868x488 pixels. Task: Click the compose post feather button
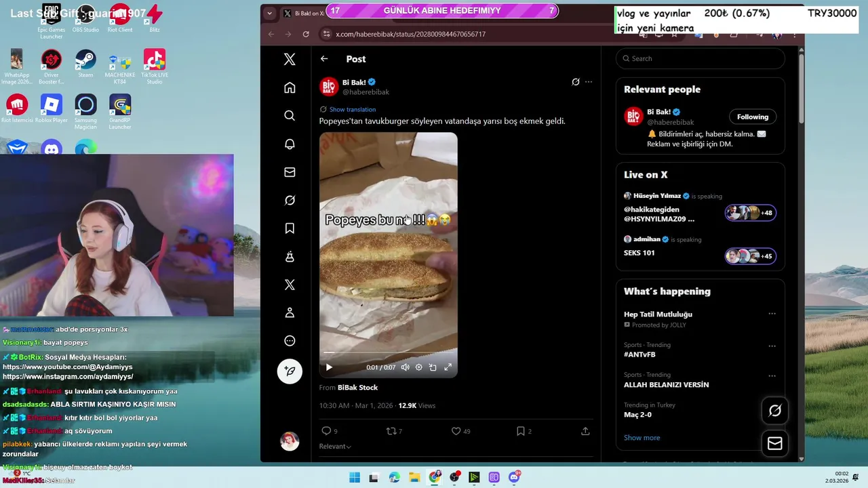(x=290, y=371)
